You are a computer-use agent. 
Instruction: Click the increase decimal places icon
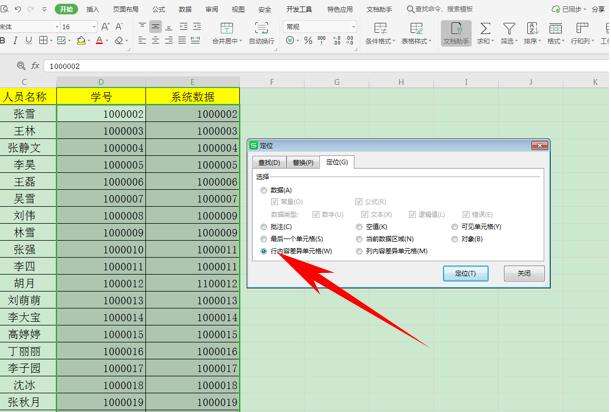[x=337, y=40]
